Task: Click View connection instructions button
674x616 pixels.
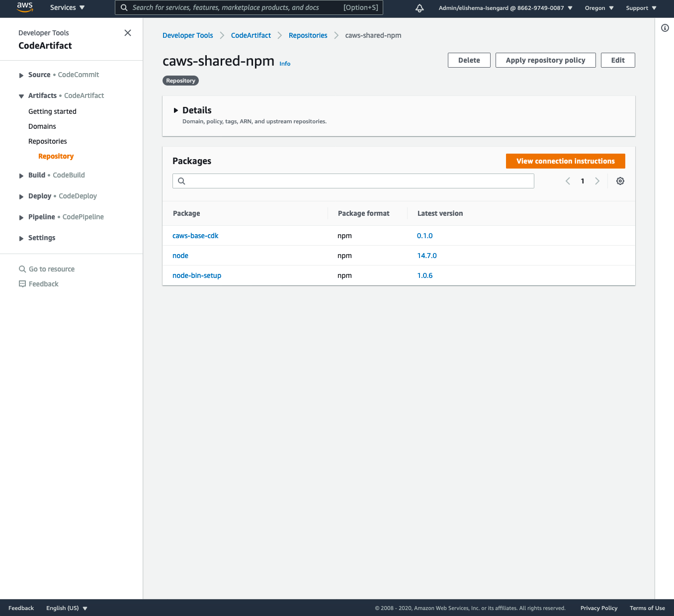Action: click(566, 161)
